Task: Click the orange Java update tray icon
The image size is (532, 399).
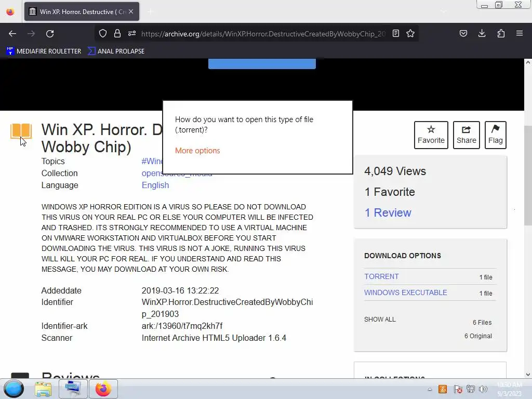Action: click(443, 389)
